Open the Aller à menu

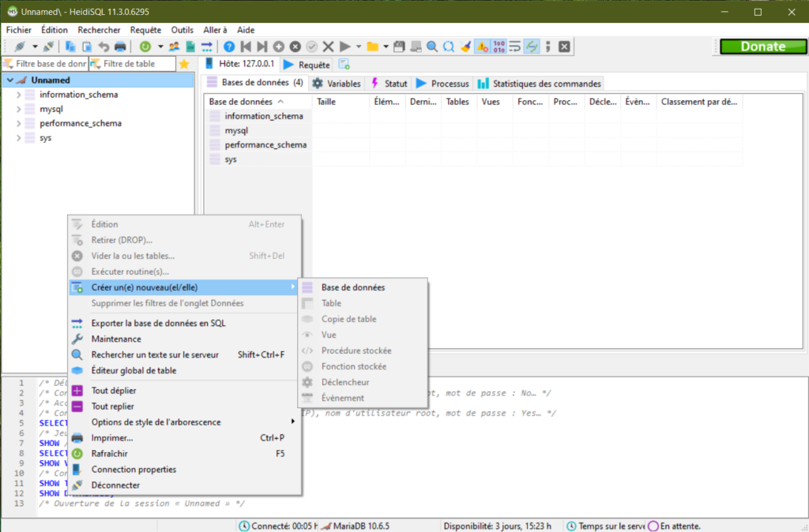215,30
